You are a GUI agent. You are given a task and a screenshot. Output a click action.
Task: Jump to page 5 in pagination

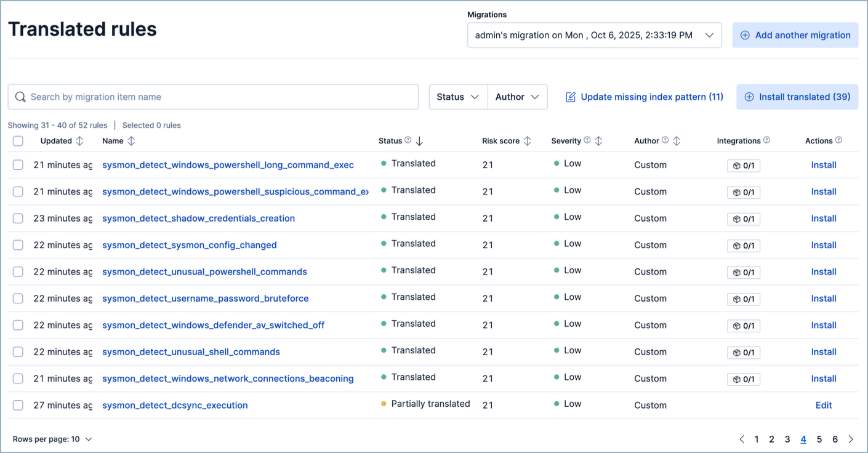(x=819, y=439)
